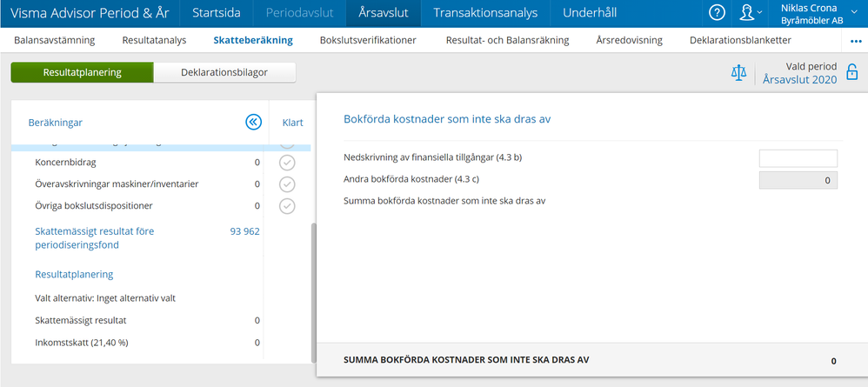The image size is (868, 387).
Task: Open the Transaktionsanalys menu
Action: pyautogui.click(x=485, y=13)
